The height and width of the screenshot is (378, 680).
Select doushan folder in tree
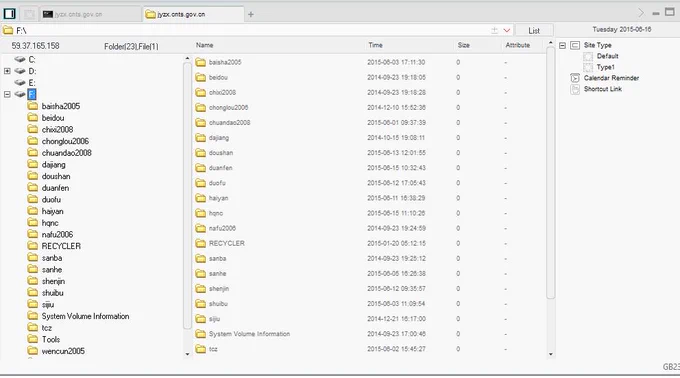[x=56, y=176]
